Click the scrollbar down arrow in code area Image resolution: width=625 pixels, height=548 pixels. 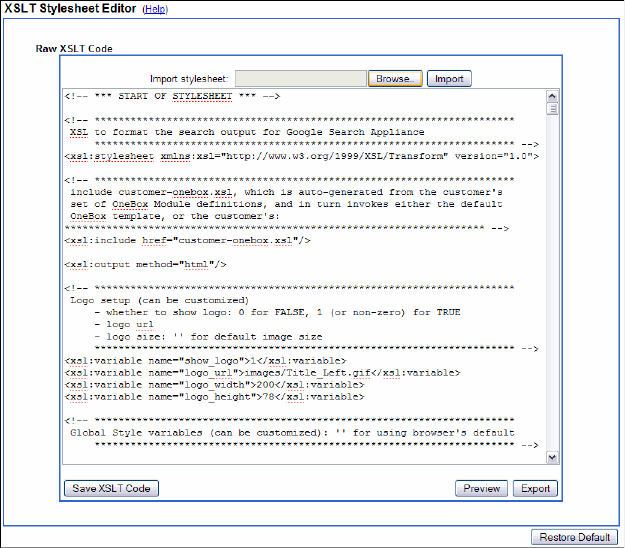point(552,458)
